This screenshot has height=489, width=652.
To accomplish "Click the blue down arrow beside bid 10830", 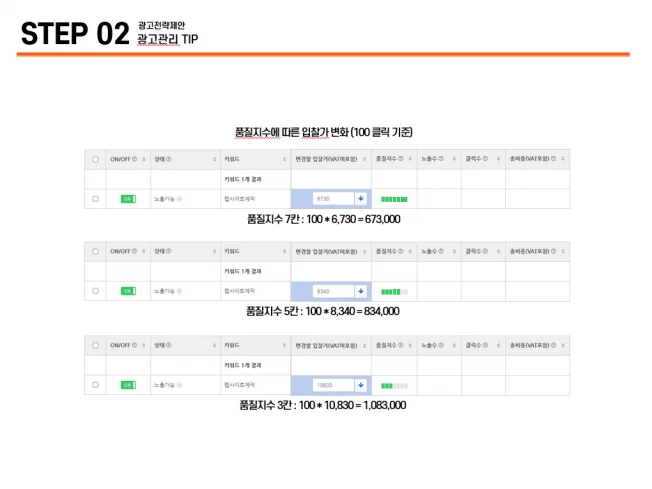I will [x=360, y=385].
